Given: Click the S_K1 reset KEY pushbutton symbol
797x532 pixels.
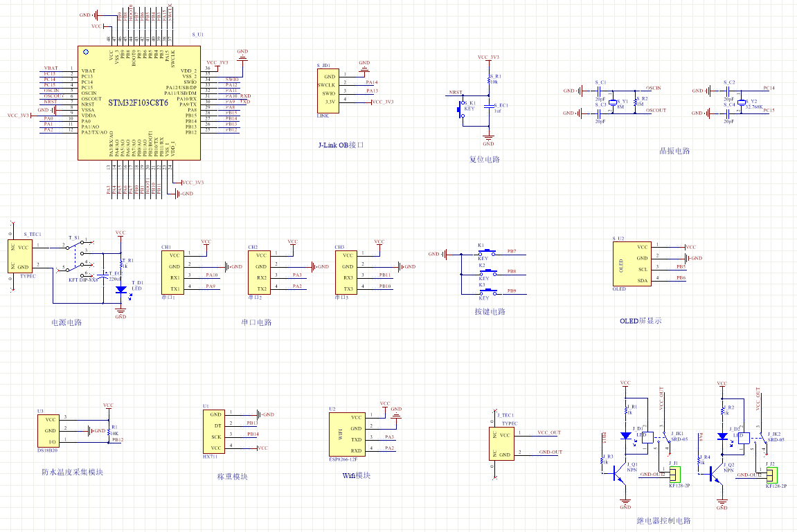Looking at the screenshot, I should click(463, 109).
